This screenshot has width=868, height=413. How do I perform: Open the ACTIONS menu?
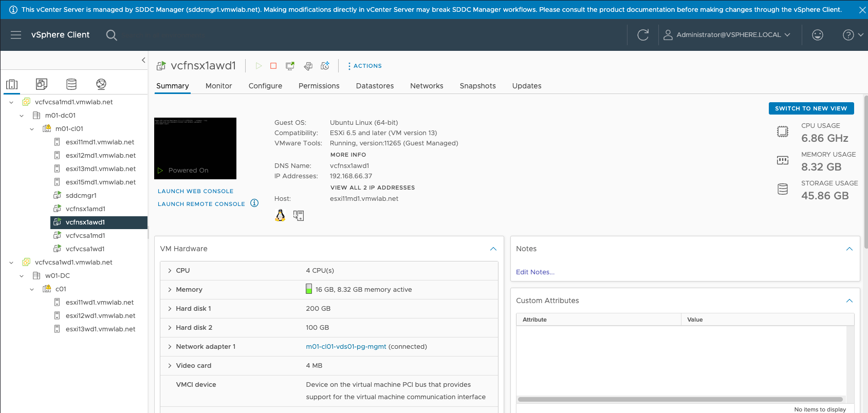(x=365, y=66)
